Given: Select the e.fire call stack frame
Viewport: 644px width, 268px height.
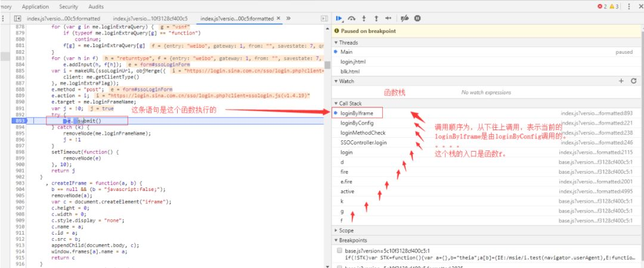Looking at the screenshot, I should tap(487, 181).
